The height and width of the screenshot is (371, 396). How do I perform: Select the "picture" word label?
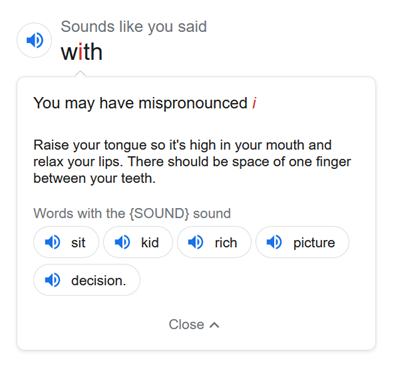pyautogui.click(x=314, y=243)
